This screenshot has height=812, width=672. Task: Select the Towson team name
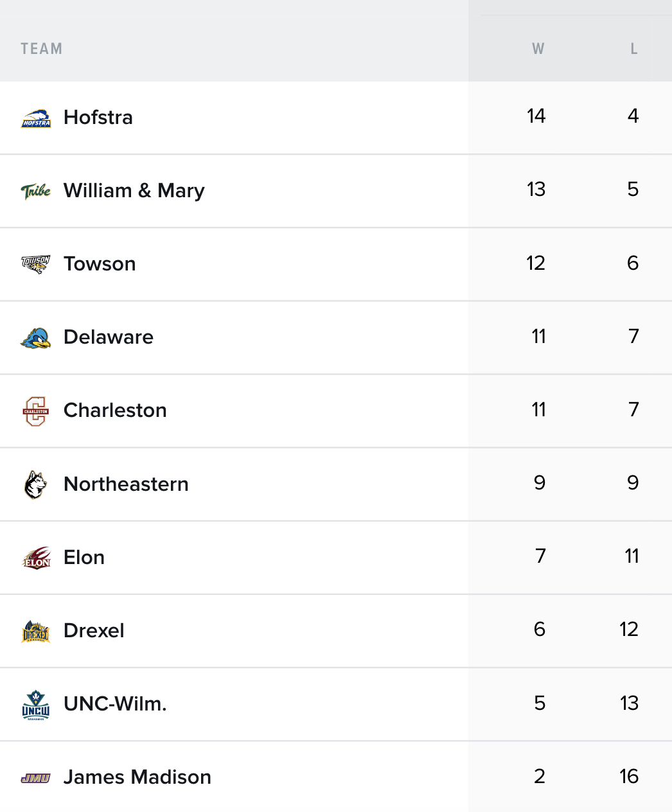[100, 264]
